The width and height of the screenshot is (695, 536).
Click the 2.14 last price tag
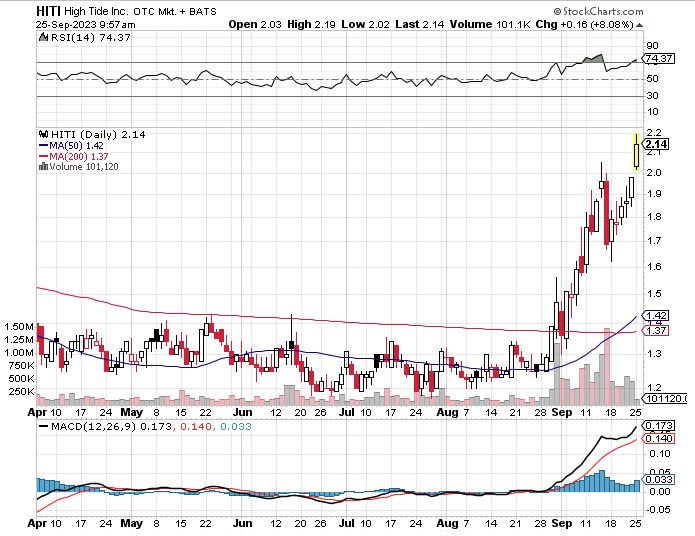pyautogui.click(x=656, y=144)
